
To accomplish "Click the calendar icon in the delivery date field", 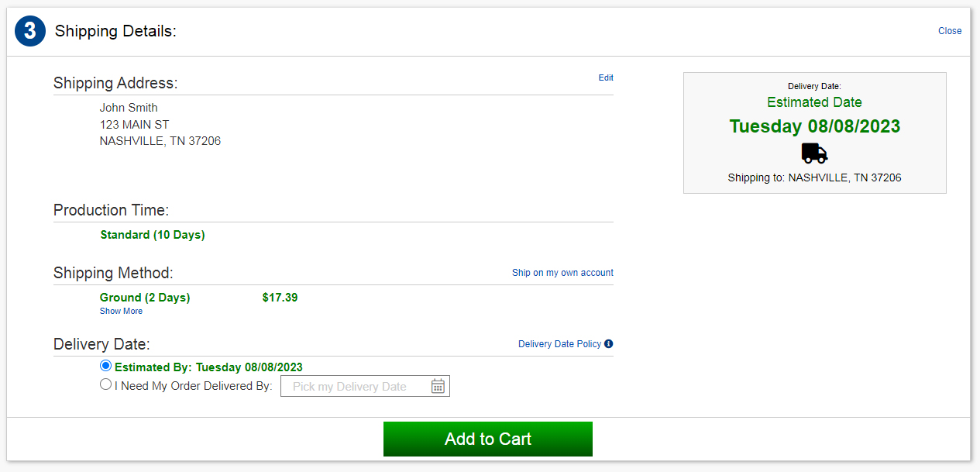I will [x=438, y=386].
